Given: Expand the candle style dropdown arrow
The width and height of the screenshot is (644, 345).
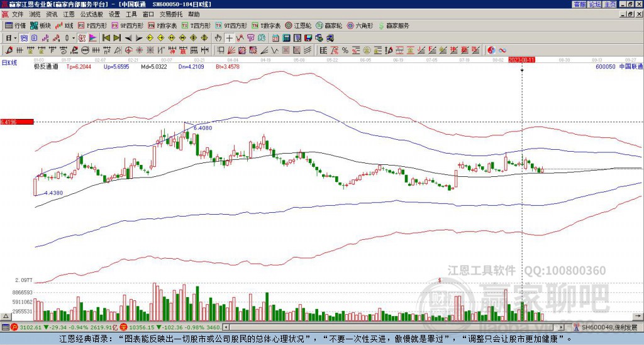Looking at the screenshot, I should (x=74, y=38).
